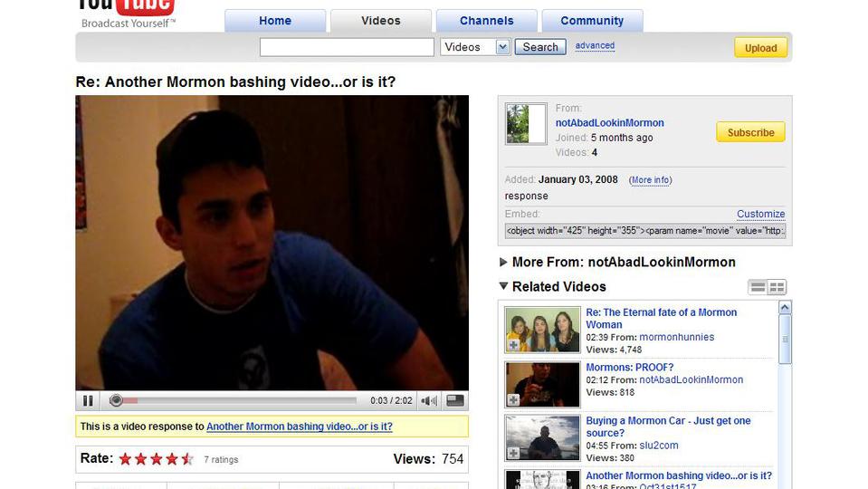Expand More From: notAbadLookinMormon section
The height and width of the screenshot is (489, 868).
click(504, 263)
